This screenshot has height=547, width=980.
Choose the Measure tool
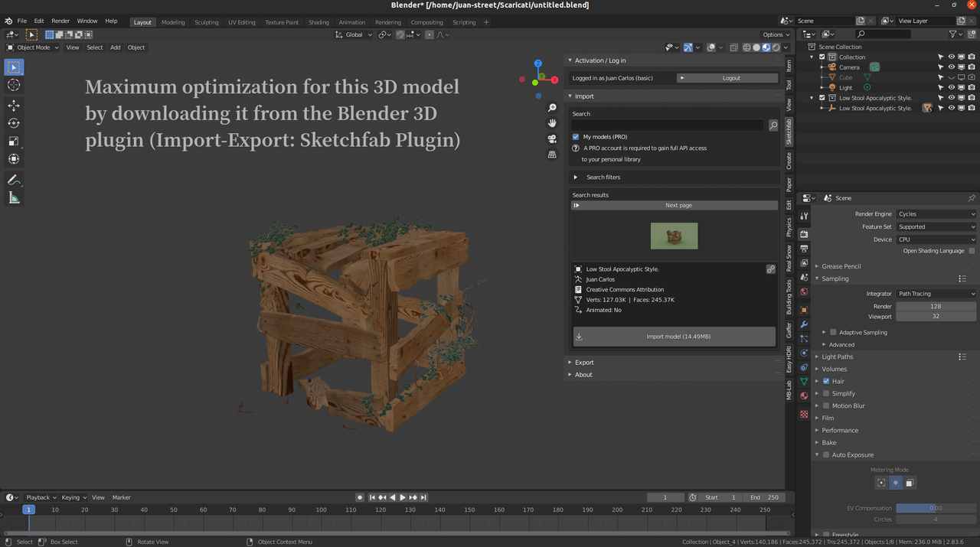click(14, 198)
